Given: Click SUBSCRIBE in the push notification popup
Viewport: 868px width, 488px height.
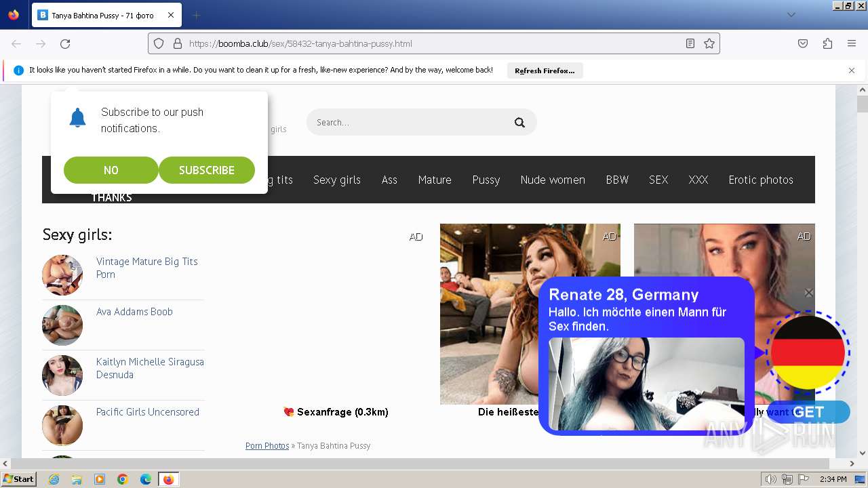Looking at the screenshot, I should 207,170.
